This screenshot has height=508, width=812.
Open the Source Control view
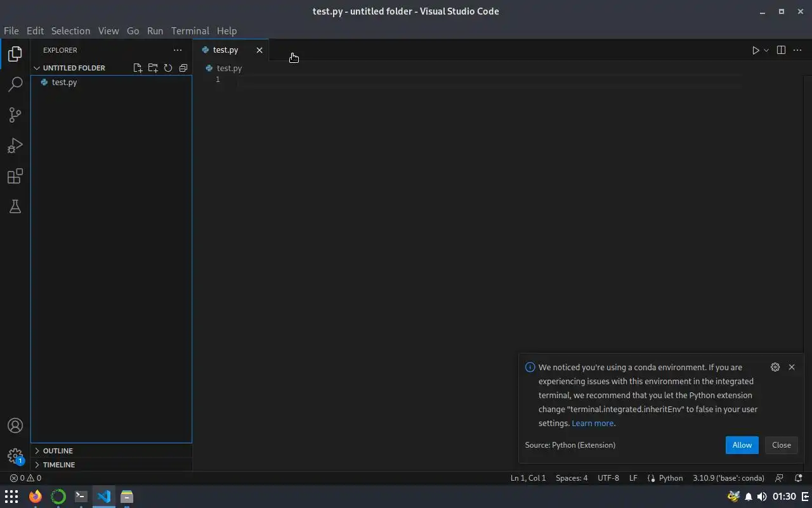(x=15, y=115)
